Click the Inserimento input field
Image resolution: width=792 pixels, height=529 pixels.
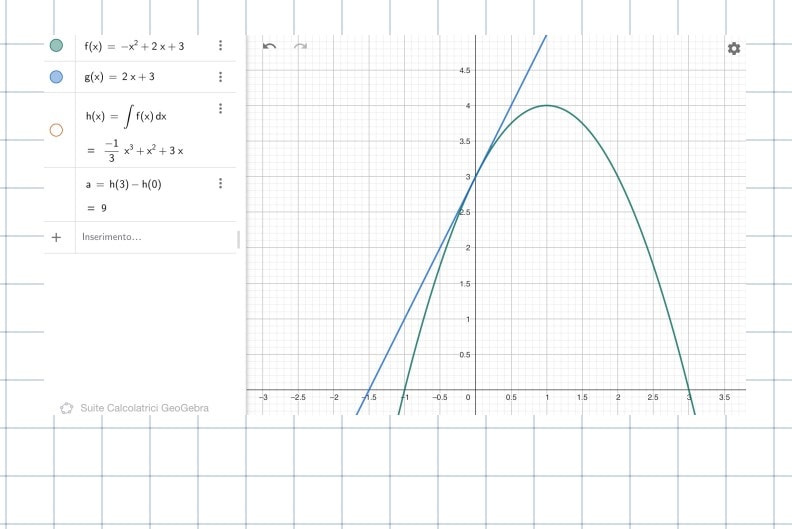pos(150,237)
